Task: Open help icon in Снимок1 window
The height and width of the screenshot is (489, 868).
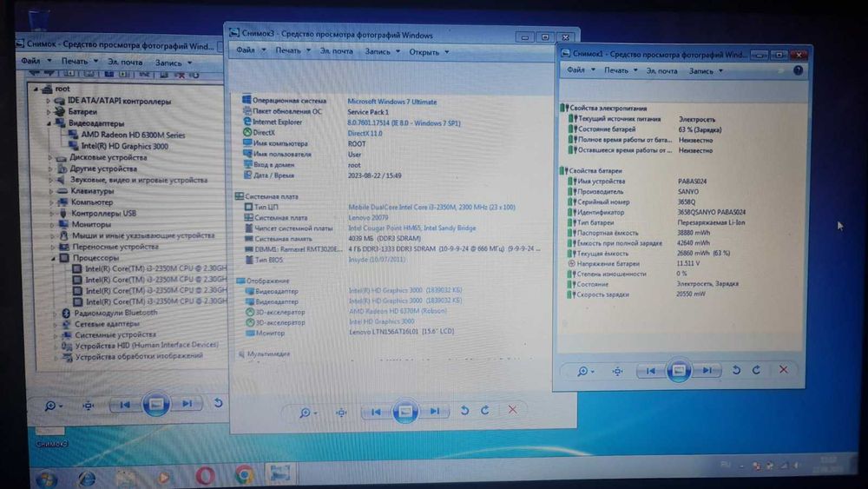Action: click(798, 70)
